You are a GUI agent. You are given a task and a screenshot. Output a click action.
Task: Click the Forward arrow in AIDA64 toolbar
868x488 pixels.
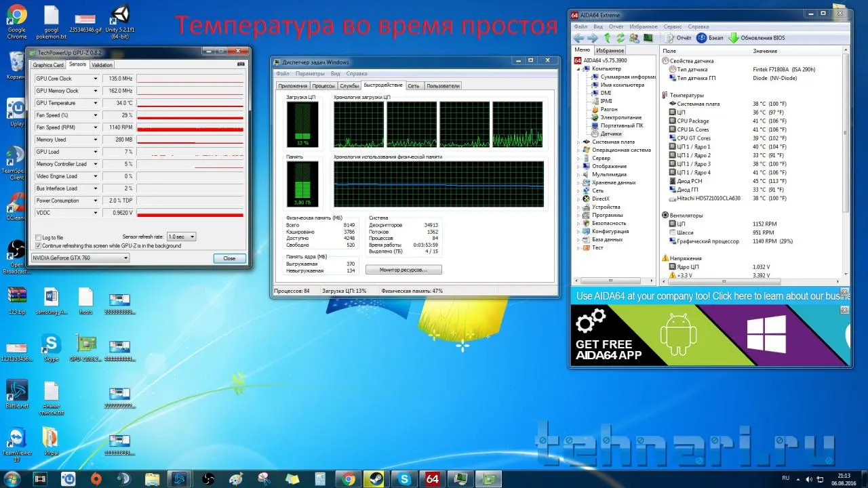point(592,38)
